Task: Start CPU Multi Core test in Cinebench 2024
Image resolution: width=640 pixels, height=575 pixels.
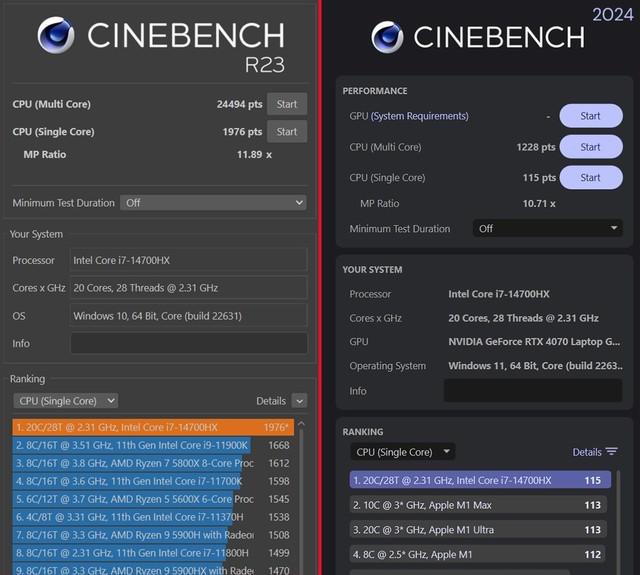Action: pos(591,147)
